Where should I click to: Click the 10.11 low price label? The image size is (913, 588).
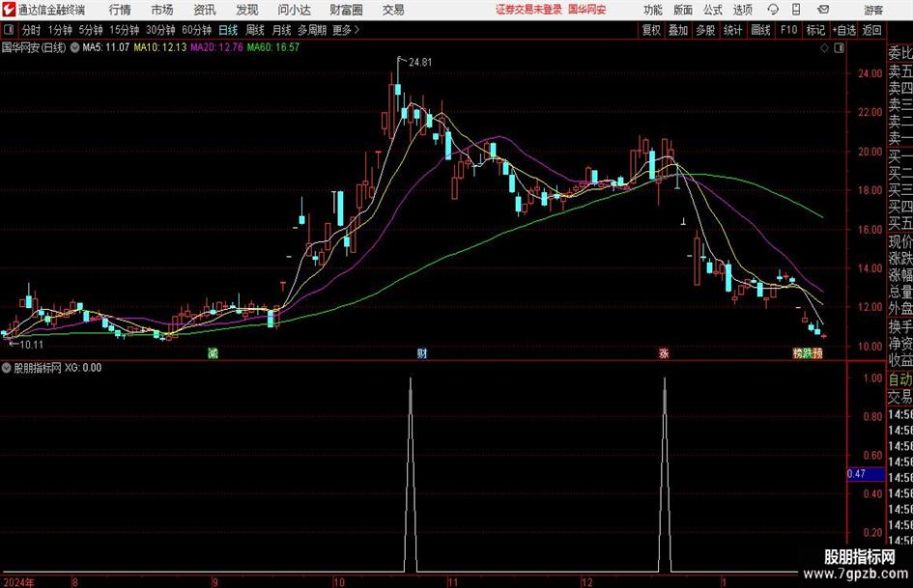(32, 345)
